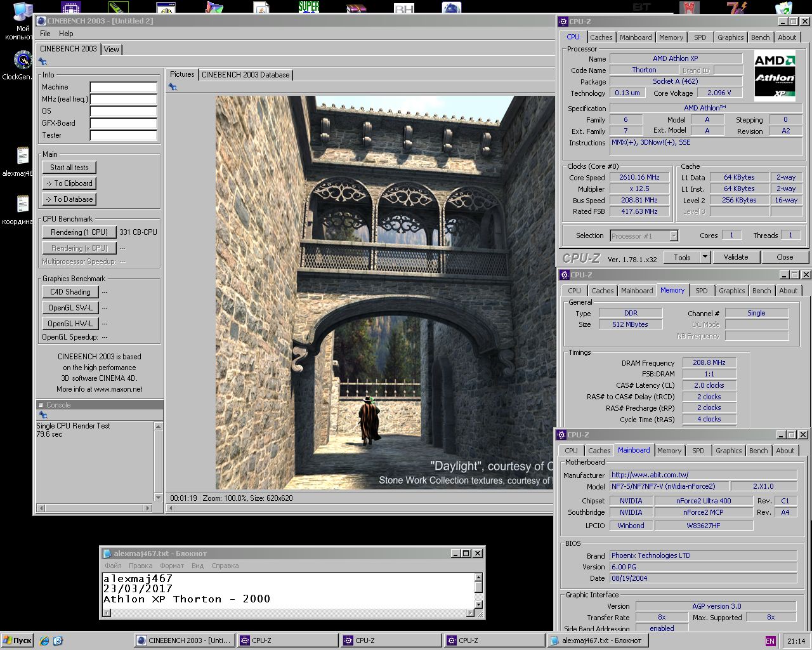Click the purple chip desktop icon at top
This screenshot has width=812, height=650.
(71, 7)
